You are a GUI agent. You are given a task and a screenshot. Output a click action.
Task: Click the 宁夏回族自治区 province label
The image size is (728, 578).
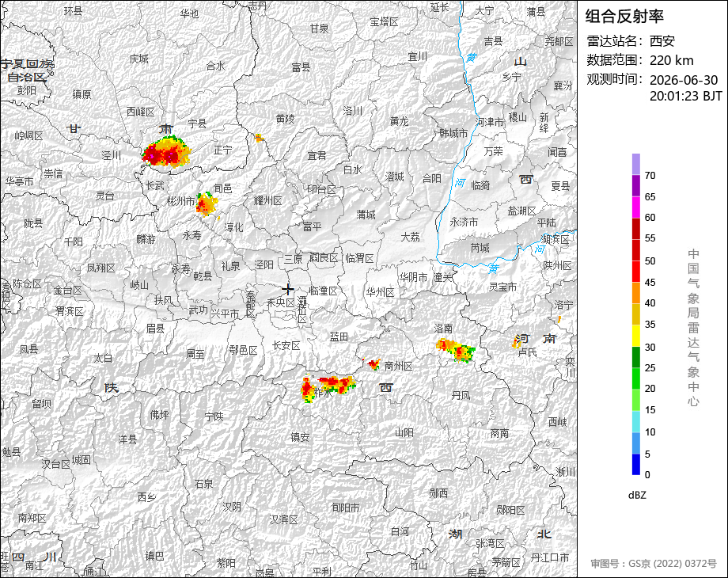(x=27, y=70)
